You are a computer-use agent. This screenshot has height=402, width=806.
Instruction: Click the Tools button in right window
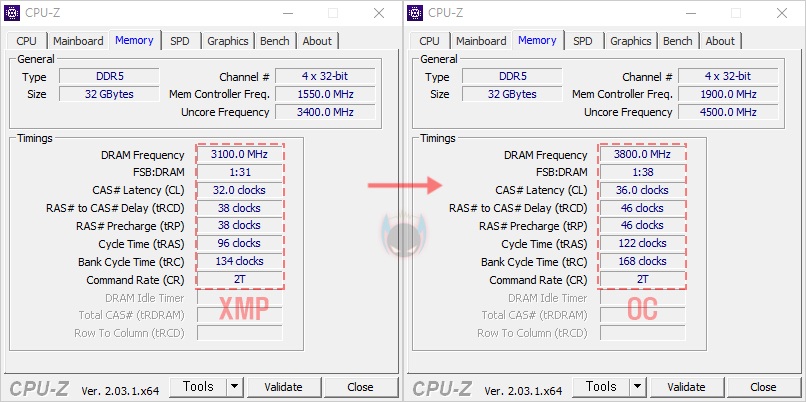[601, 387]
